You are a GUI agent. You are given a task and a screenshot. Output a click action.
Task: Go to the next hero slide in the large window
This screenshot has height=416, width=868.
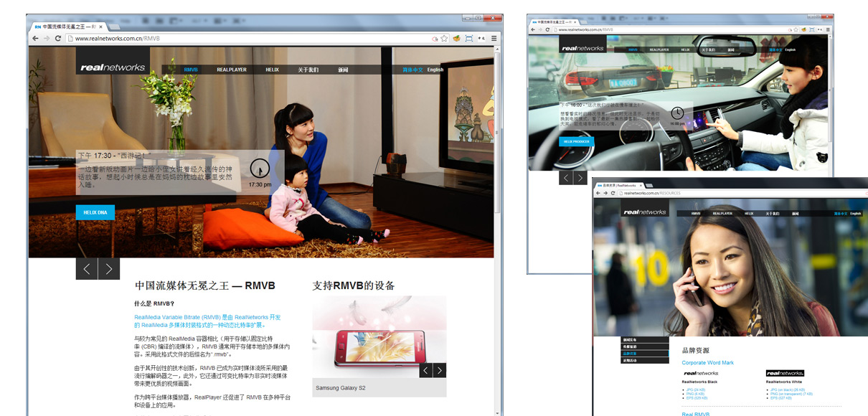coord(109,269)
